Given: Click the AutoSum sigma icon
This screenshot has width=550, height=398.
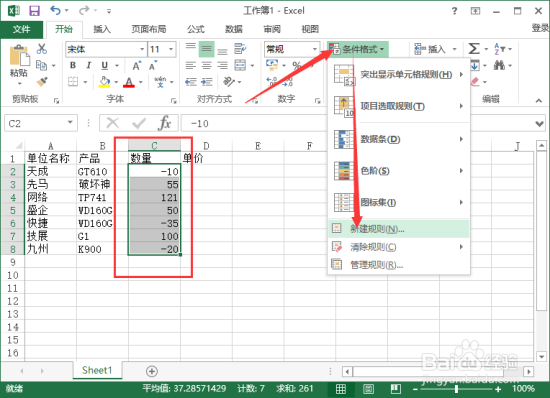Looking at the screenshot, I should (474, 49).
